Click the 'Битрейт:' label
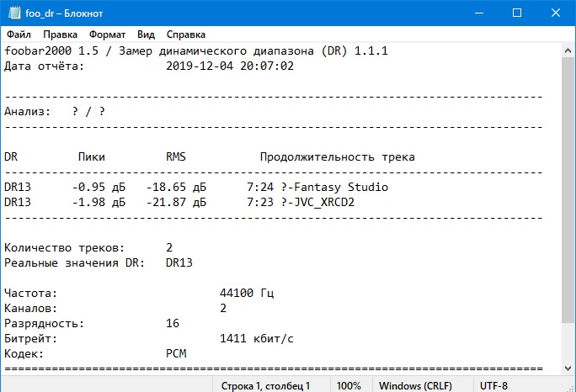Viewport: 576px width, 392px height. point(31,338)
